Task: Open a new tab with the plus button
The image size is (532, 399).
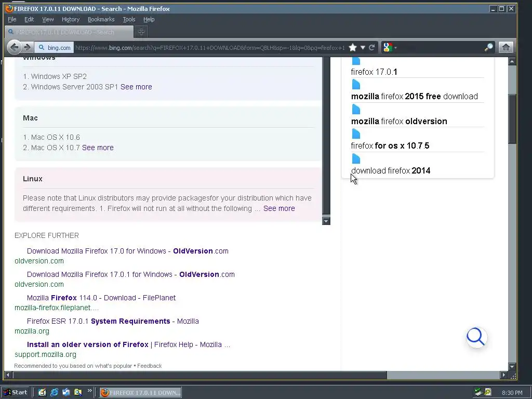Action: coord(141,32)
